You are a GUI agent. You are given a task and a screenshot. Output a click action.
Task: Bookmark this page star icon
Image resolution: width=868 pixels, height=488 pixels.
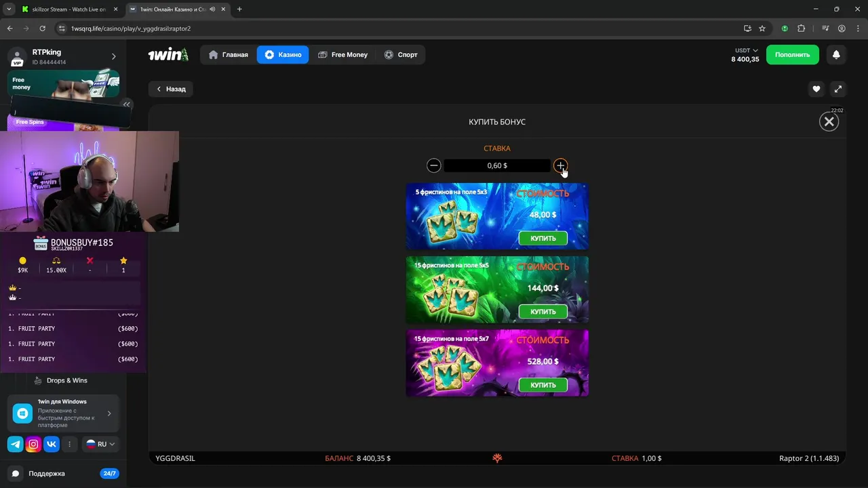point(762,28)
